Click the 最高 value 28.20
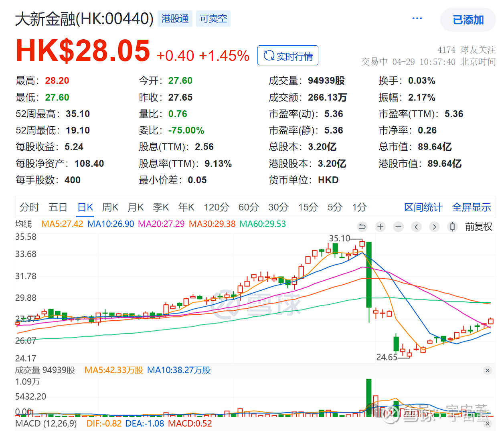The width and height of the screenshot is (504, 431). tap(57, 81)
